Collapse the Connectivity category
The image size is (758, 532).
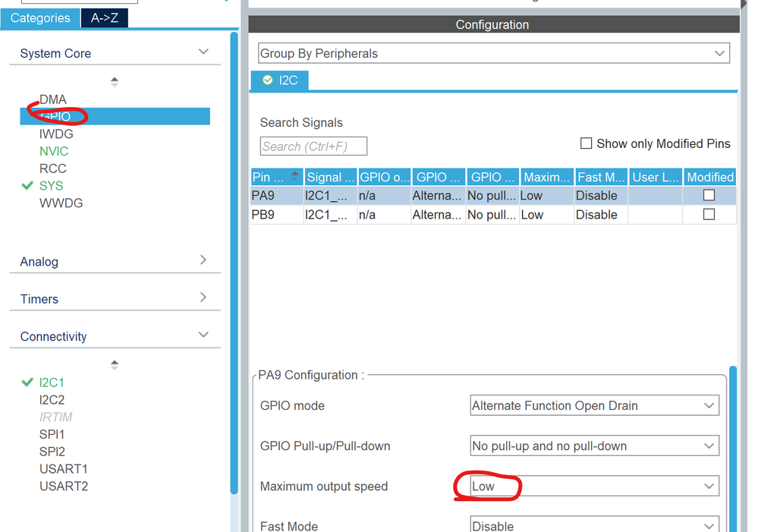point(203,334)
